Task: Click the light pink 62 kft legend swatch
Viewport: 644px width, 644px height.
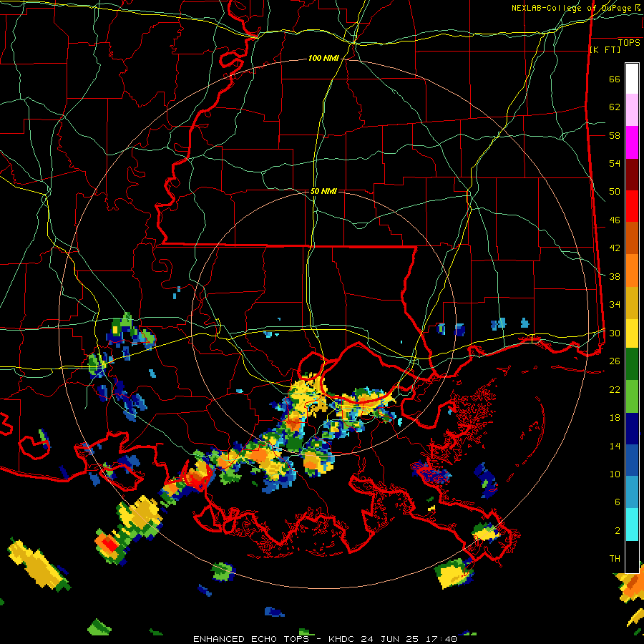Action: (x=632, y=110)
